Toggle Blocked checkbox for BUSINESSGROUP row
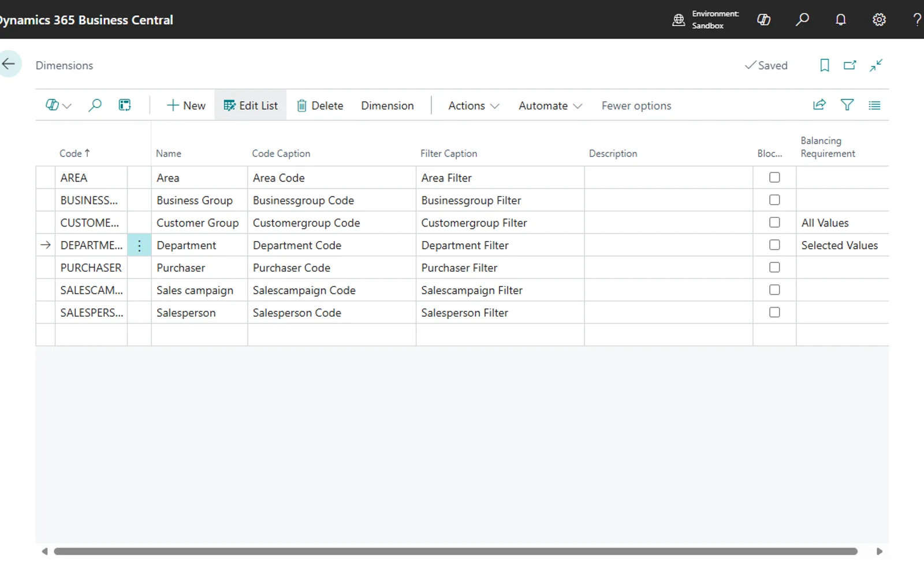 pyautogui.click(x=774, y=200)
